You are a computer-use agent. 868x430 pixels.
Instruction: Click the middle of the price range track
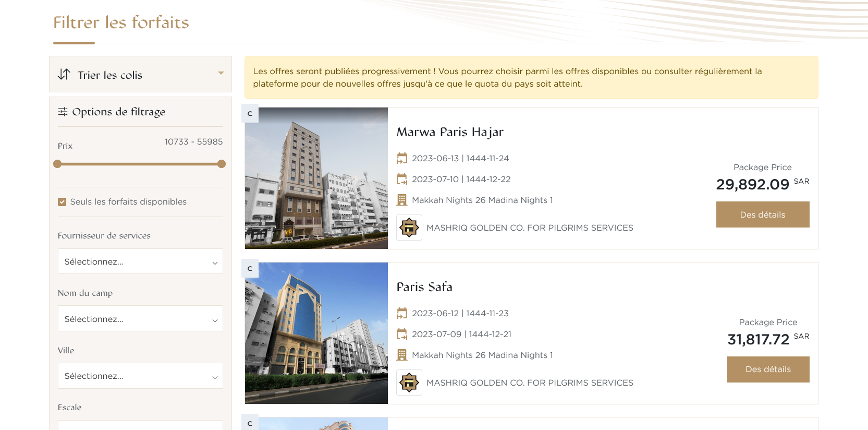[139, 164]
